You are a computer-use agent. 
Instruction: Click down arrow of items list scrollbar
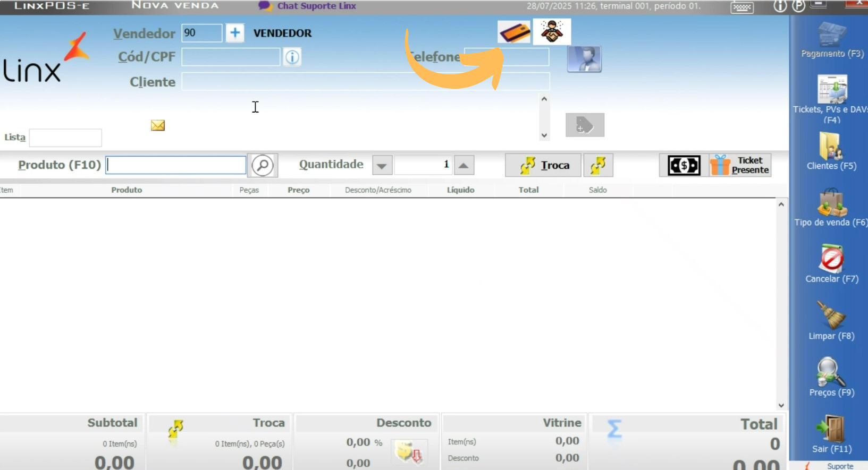[781, 405]
